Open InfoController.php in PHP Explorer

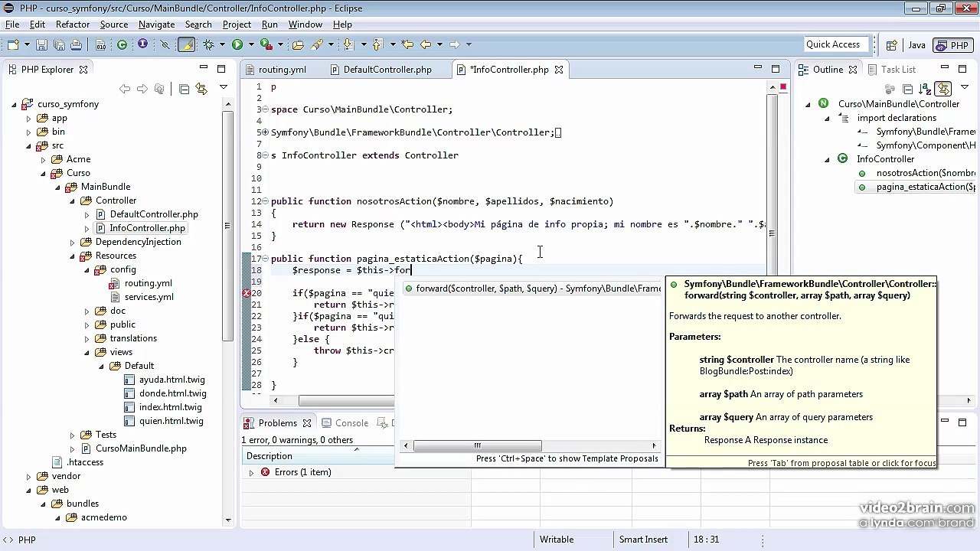[146, 228]
